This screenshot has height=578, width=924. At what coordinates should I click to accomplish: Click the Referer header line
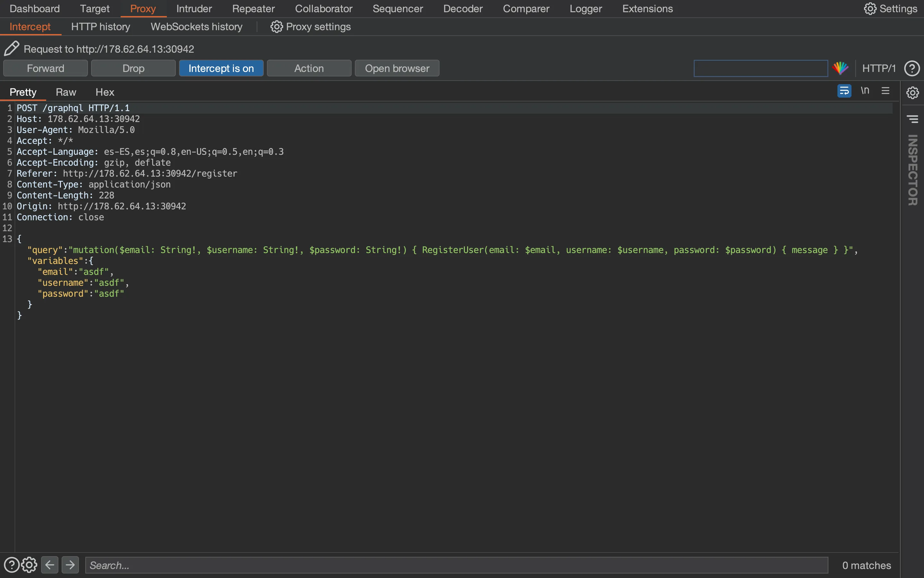click(x=127, y=173)
